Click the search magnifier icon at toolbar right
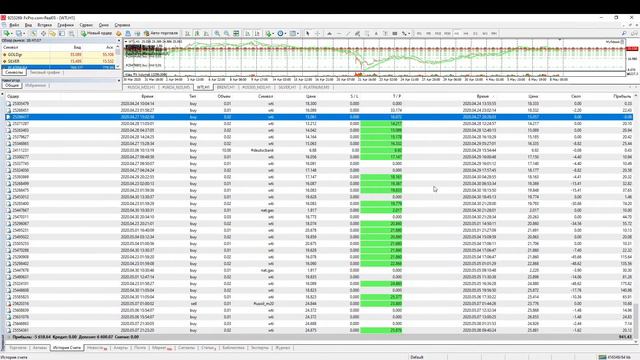Viewport: 640px width, 360px height. (x=624, y=33)
